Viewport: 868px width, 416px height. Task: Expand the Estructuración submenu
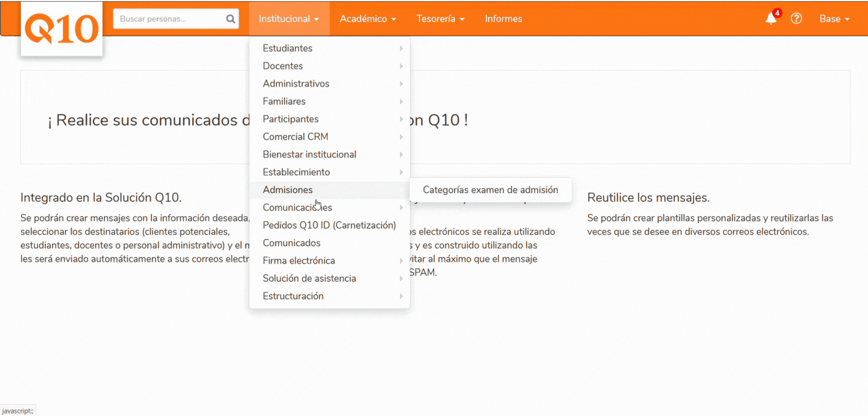pyautogui.click(x=330, y=296)
